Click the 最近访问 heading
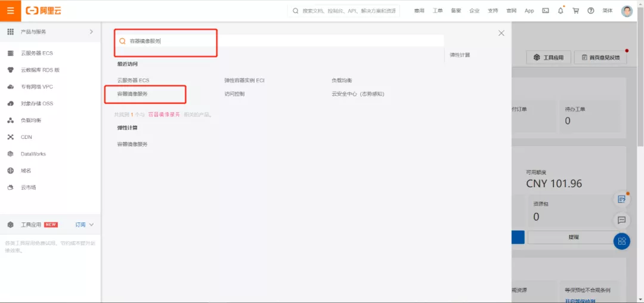Viewport: 644px width, 303px height. pyautogui.click(x=127, y=64)
